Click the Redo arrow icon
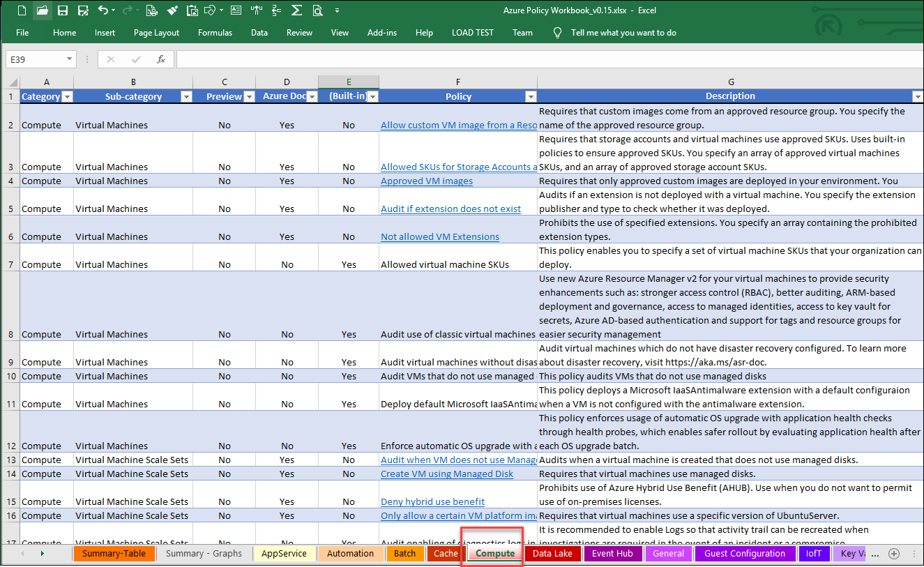The height and width of the screenshot is (567, 924). click(x=127, y=10)
